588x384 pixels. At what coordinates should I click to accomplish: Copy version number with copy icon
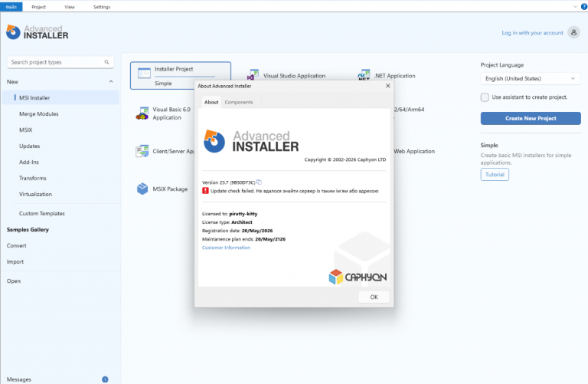pos(259,182)
